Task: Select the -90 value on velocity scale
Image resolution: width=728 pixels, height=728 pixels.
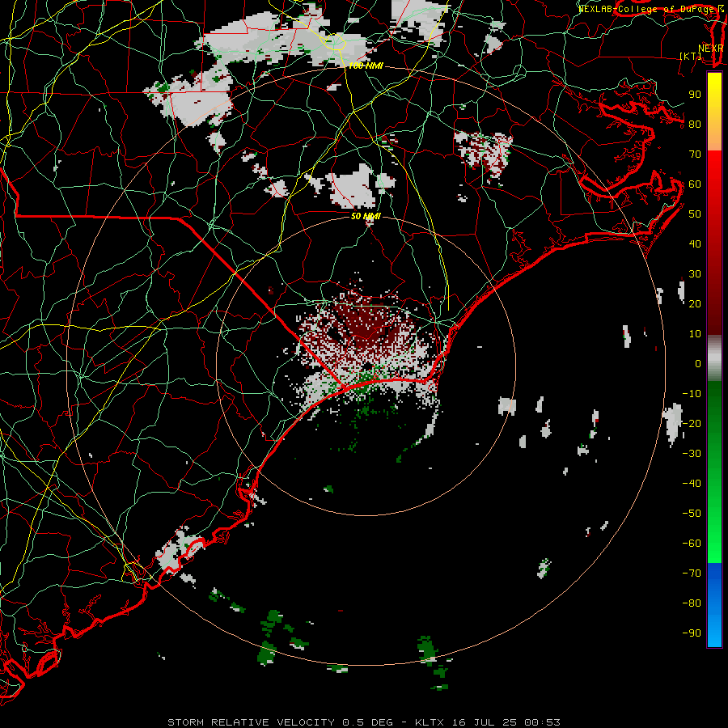Action: (x=692, y=633)
